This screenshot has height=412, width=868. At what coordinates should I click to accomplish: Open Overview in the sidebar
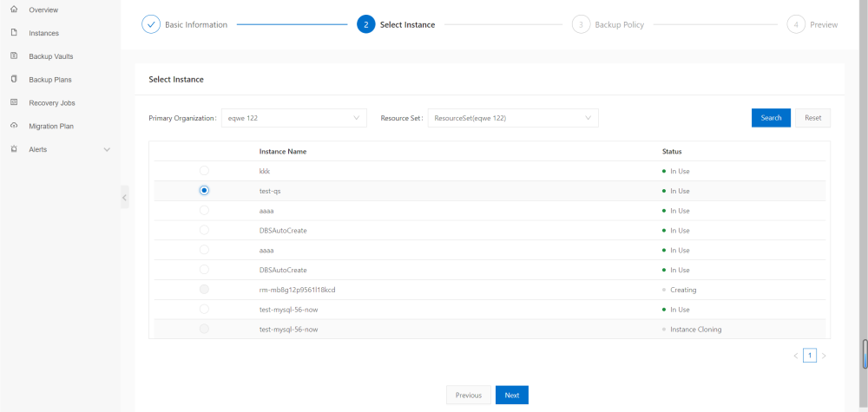43,10
